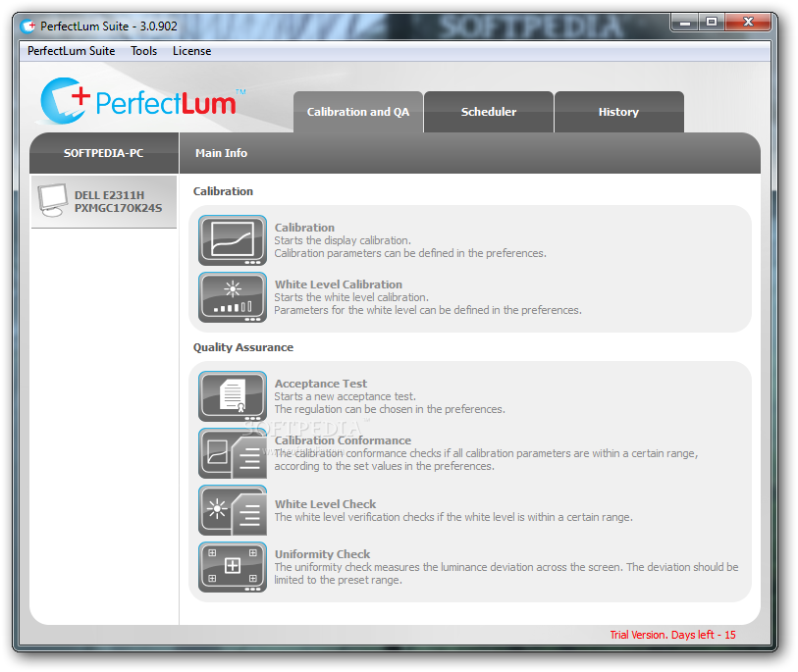The image size is (798, 672).
Task: Click the White Level Check title
Action: (x=325, y=504)
